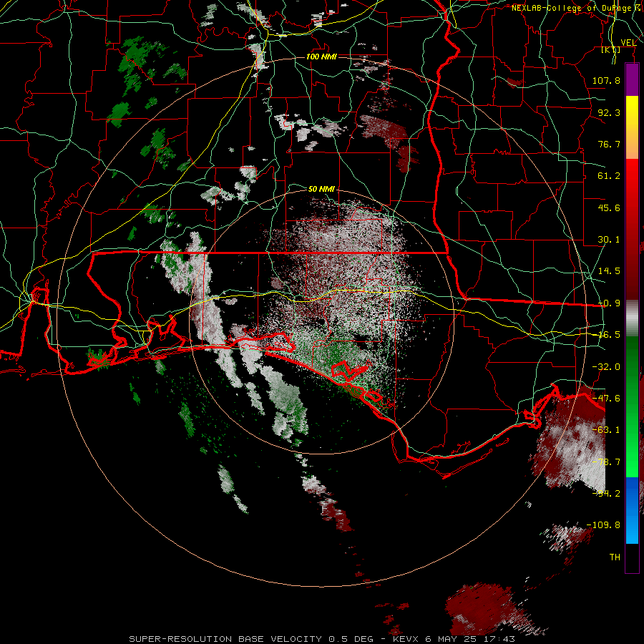Click the 61.2 velocity scale value

[x=609, y=176]
